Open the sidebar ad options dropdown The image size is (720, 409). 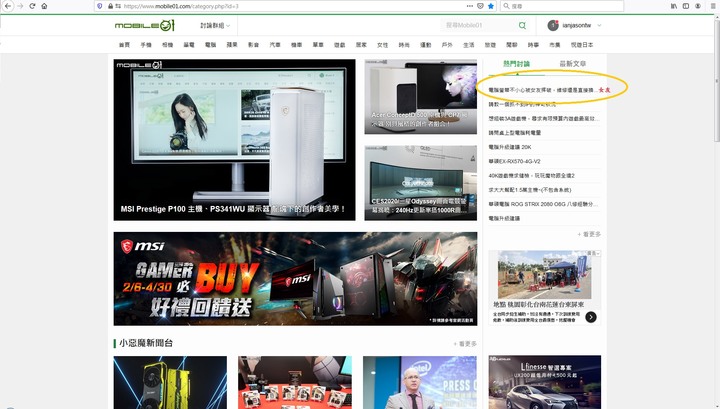coord(593,253)
